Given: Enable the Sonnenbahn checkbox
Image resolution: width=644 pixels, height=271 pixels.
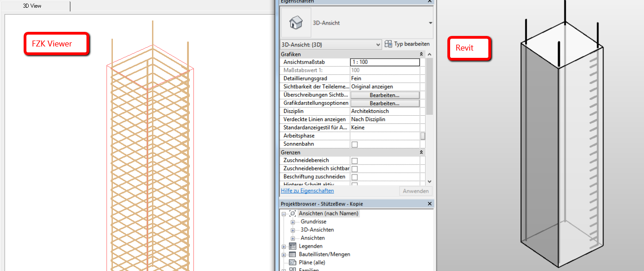Looking at the screenshot, I should (x=354, y=143).
